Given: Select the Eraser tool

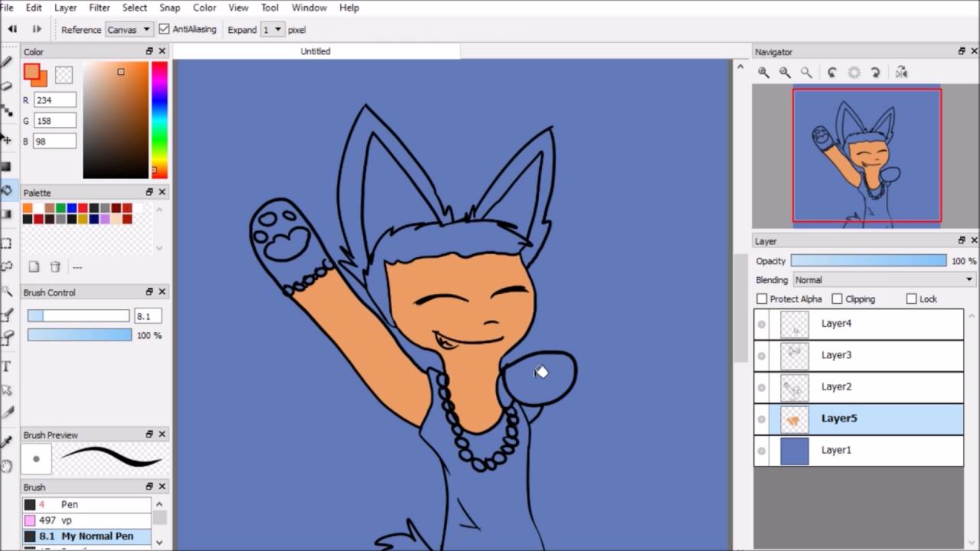Looking at the screenshot, I should point(6,86).
